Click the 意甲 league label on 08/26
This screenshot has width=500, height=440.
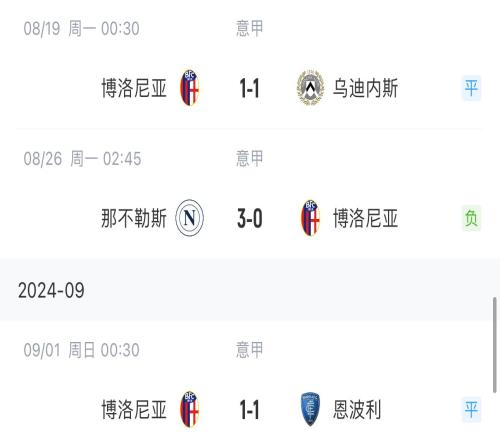point(250,158)
